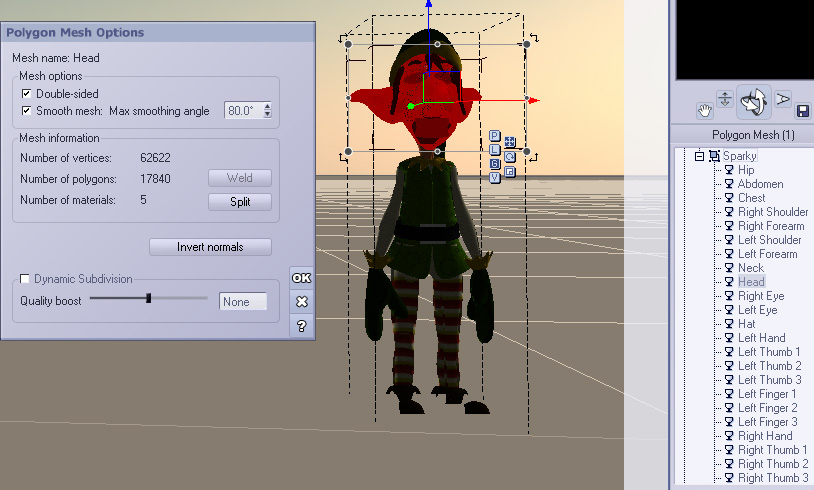
Task: Select Left Thumb 1 in the tree
Action: point(769,352)
